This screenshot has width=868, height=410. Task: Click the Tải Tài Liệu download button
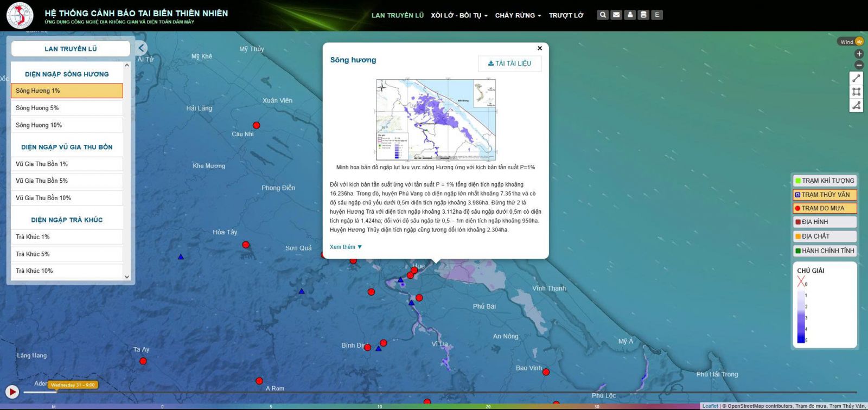click(509, 63)
